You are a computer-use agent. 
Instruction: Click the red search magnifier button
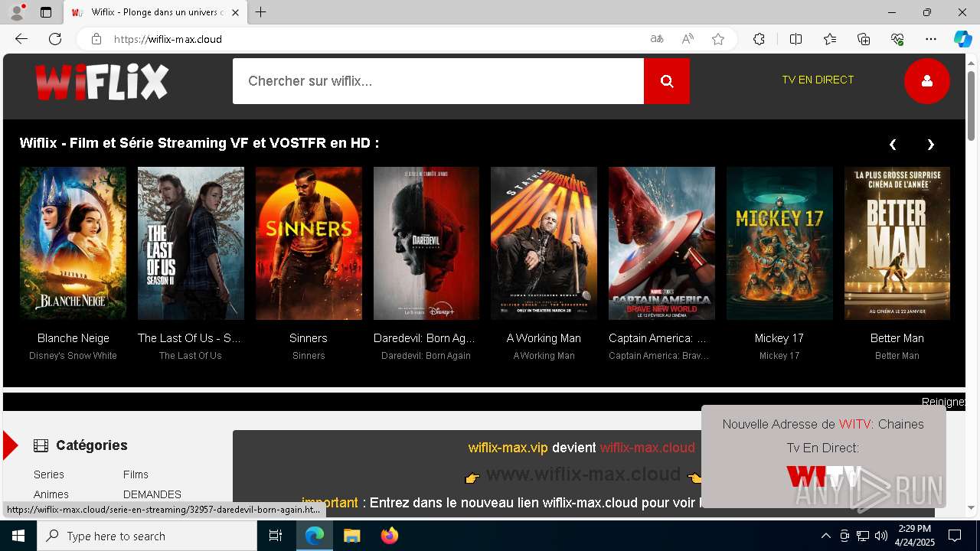coord(667,81)
